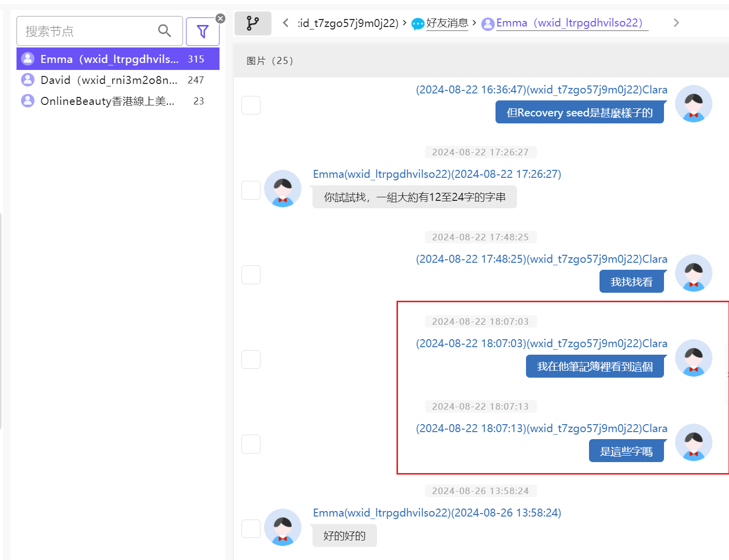Image resolution: width=729 pixels, height=560 pixels.
Task: Open the filter funnel button
Action: coord(202,31)
